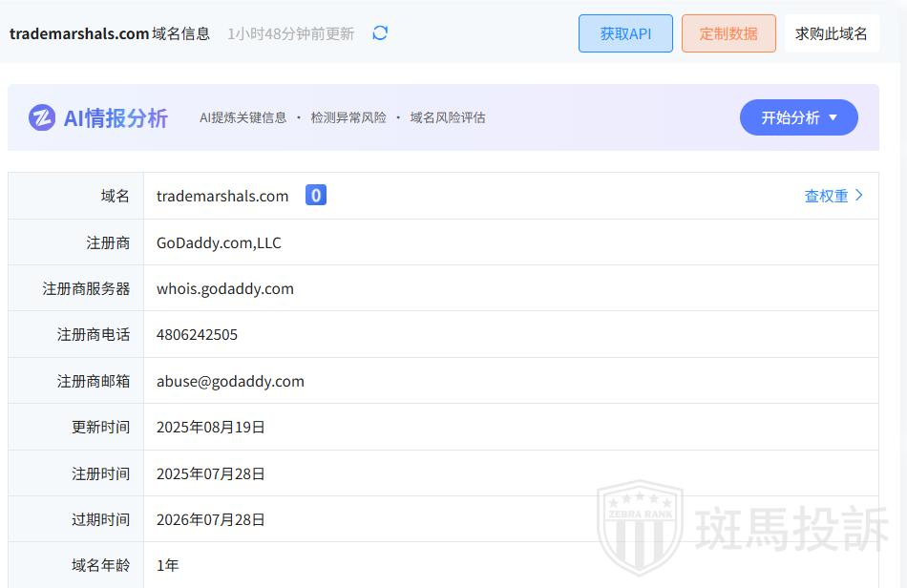Click the 1小时48分钟前更新 timestamp text
Image resolution: width=907 pixels, height=588 pixels.
click(x=290, y=33)
